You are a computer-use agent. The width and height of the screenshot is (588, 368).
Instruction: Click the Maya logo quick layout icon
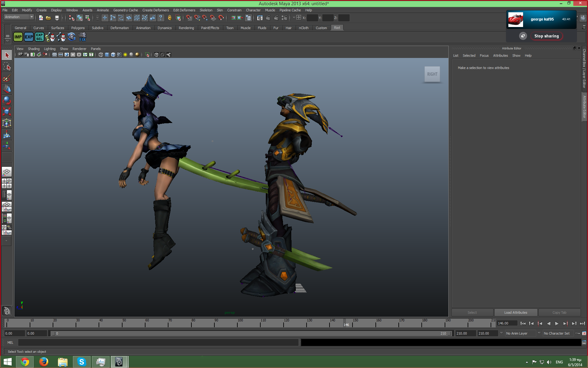coord(7,311)
